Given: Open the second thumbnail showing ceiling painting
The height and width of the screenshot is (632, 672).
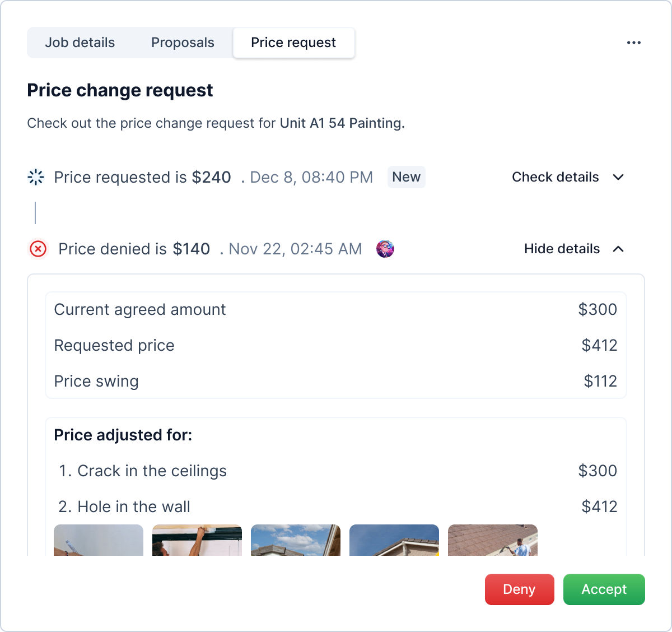Looking at the screenshot, I should [x=197, y=540].
